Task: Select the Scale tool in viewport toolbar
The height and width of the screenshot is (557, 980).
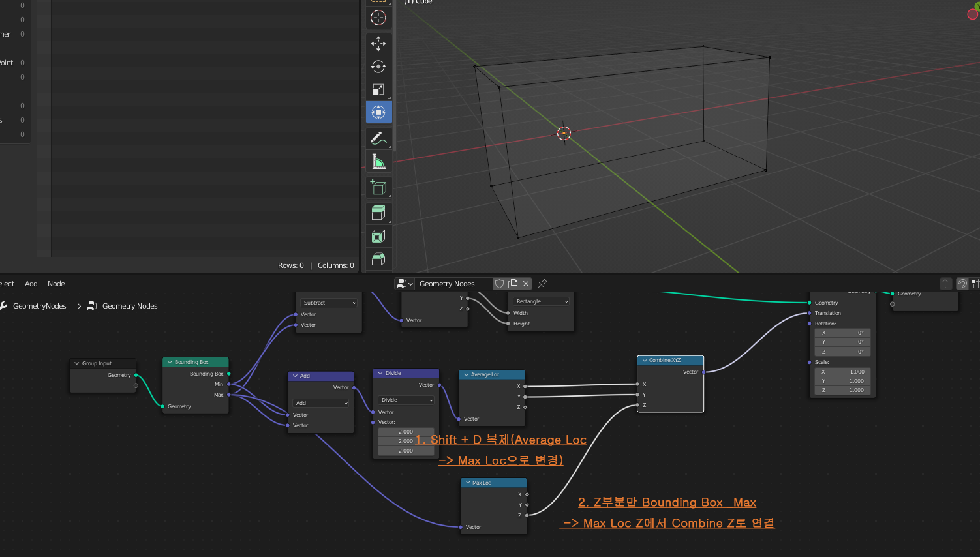Action: (378, 89)
